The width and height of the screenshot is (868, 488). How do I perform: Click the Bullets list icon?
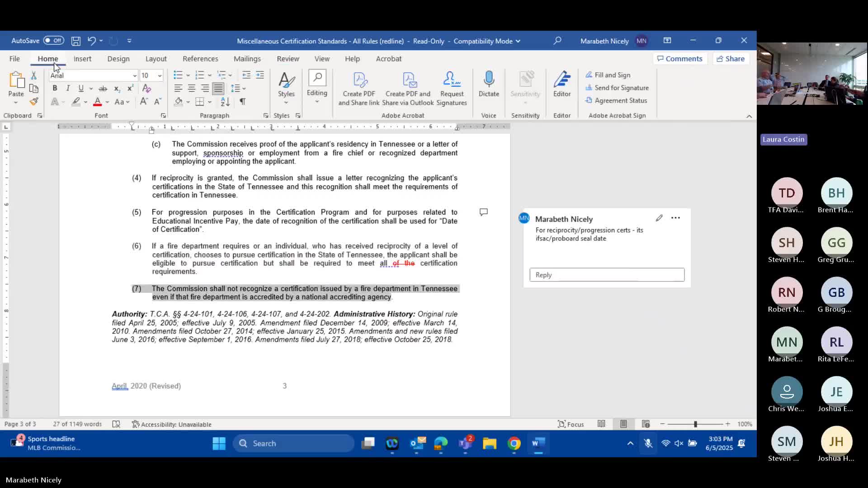pyautogui.click(x=178, y=75)
